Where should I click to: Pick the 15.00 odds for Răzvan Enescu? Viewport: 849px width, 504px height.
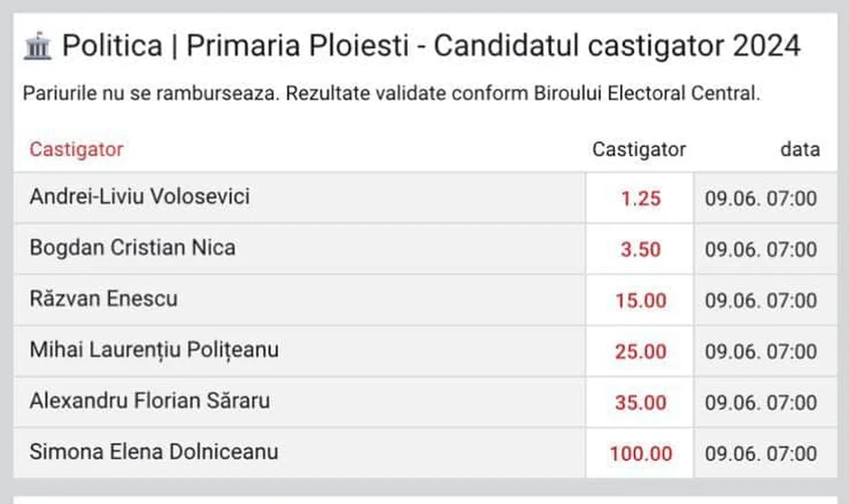[x=640, y=300]
